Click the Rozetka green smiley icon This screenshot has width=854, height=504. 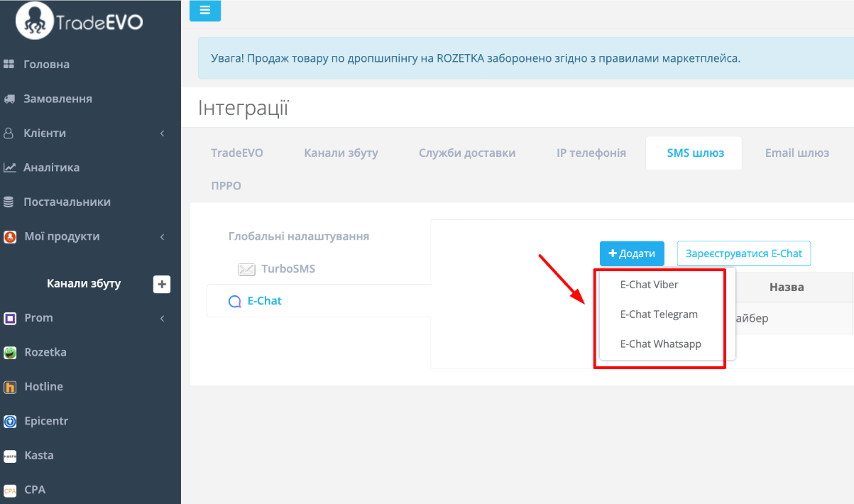tap(10, 353)
